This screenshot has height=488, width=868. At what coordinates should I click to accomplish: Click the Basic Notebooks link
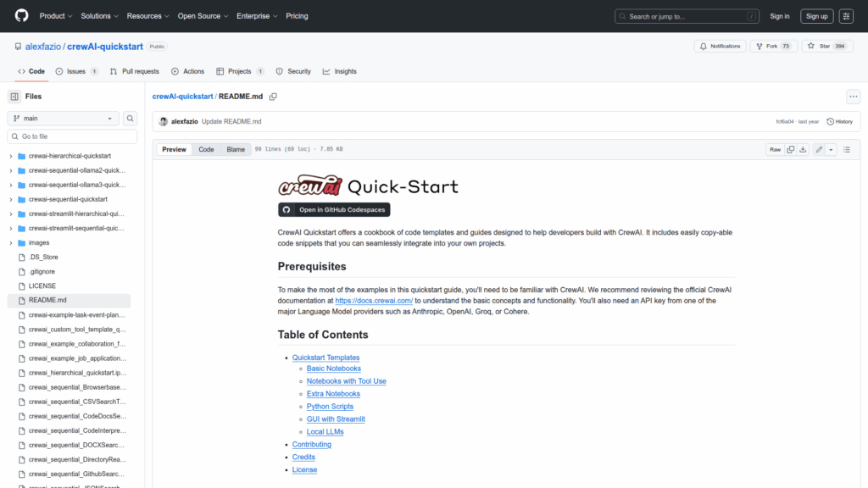click(x=333, y=369)
